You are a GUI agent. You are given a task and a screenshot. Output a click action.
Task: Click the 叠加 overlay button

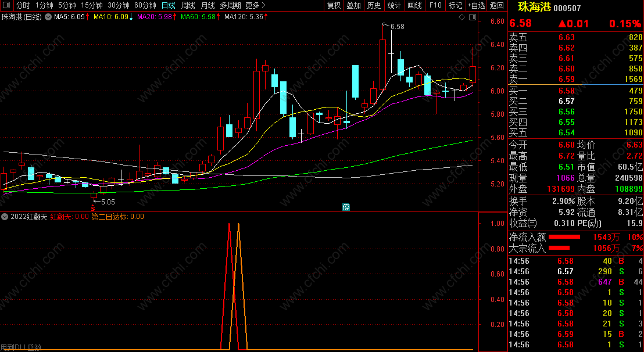tap(353, 5)
